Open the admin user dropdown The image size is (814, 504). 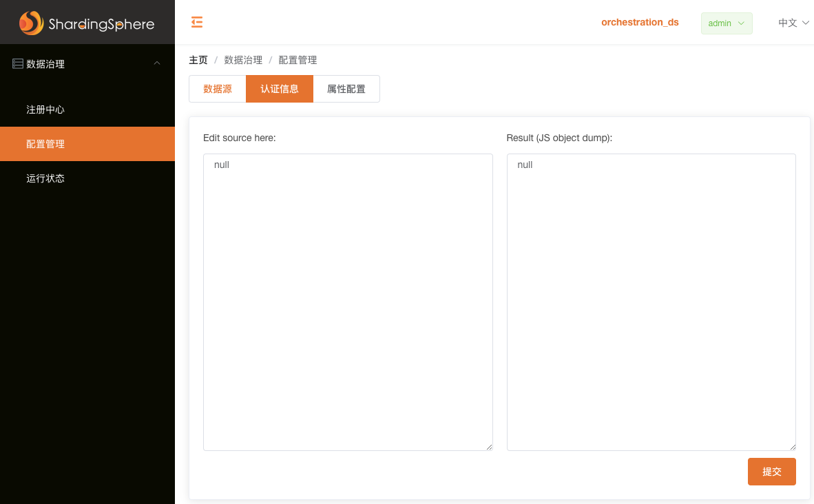pyautogui.click(x=726, y=23)
